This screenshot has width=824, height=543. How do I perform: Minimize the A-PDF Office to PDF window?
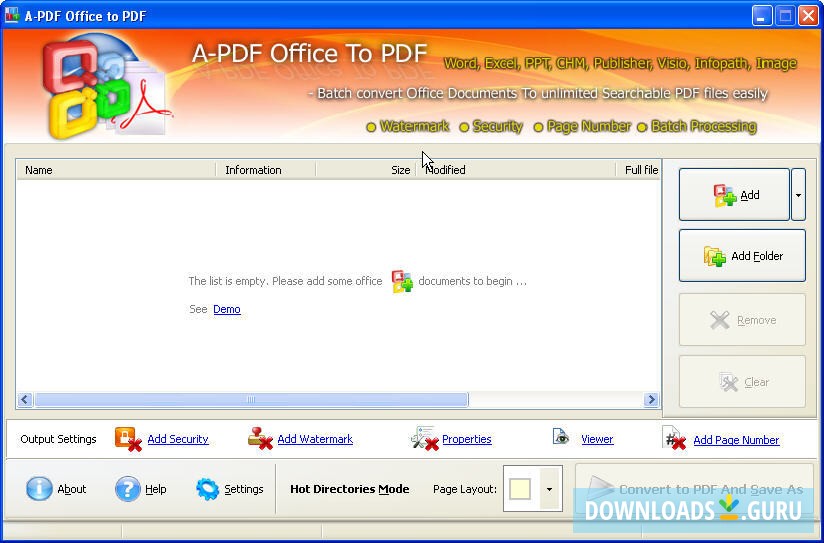(762, 16)
